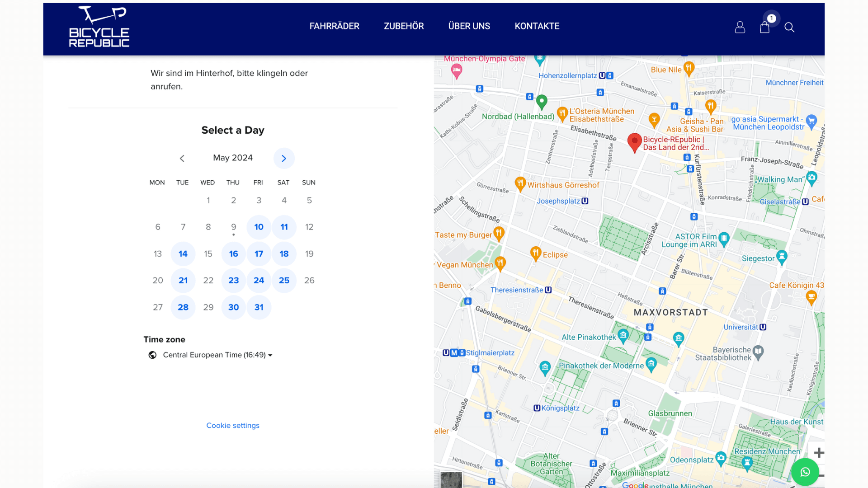
Task: Choose May 23 on the calendar
Action: 233,280
